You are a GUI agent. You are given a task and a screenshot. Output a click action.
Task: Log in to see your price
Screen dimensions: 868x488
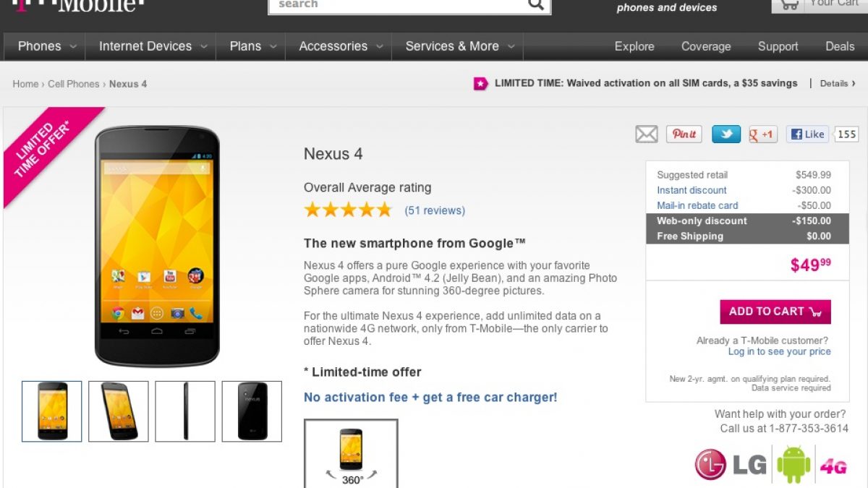tap(779, 352)
